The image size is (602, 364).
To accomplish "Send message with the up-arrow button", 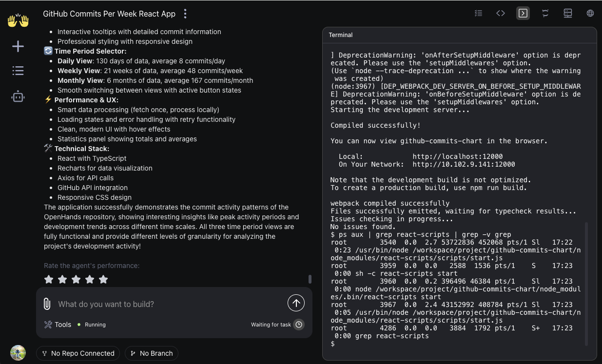I will pos(296,303).
